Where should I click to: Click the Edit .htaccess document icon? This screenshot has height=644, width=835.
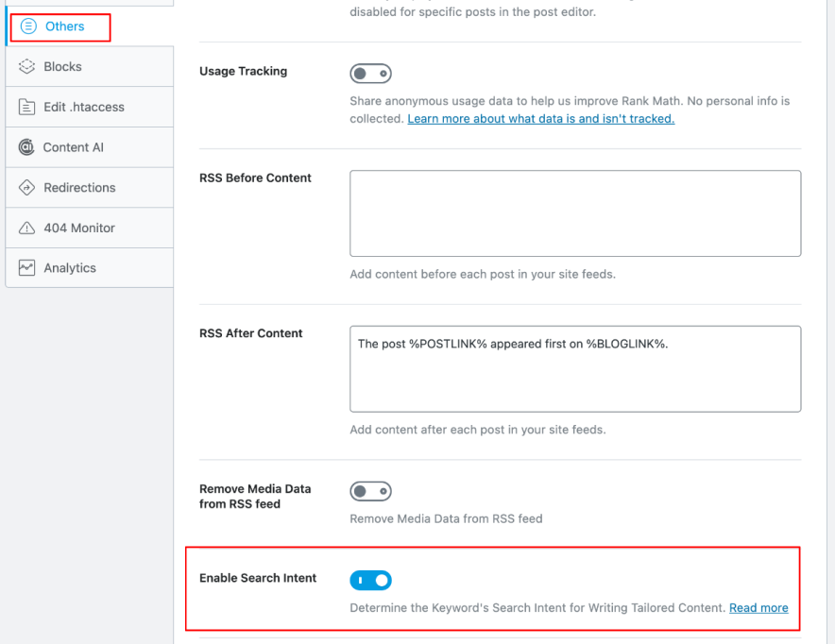tap(26, 107)
